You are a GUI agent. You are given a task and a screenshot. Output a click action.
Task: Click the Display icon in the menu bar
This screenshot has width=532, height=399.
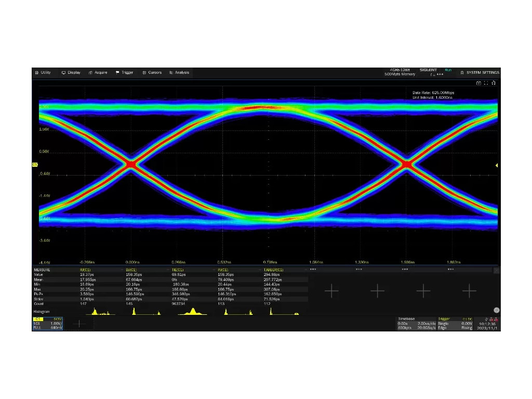click(64, 72)
